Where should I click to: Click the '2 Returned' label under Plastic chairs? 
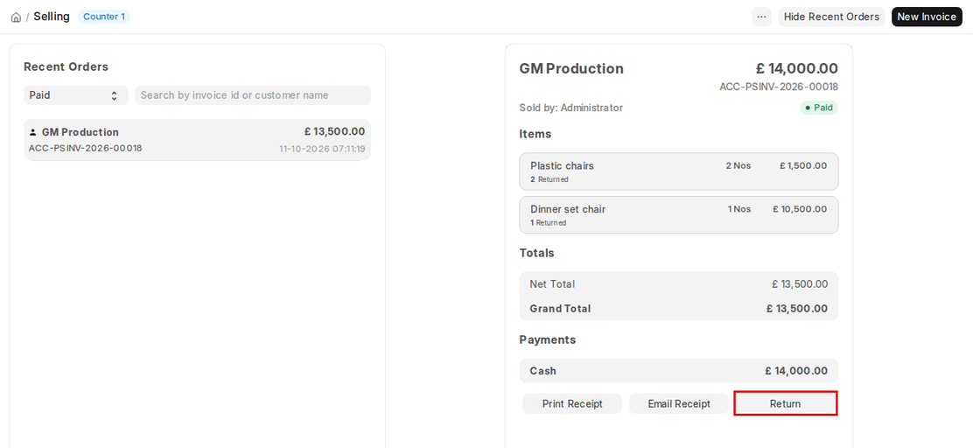pos(549,179)
